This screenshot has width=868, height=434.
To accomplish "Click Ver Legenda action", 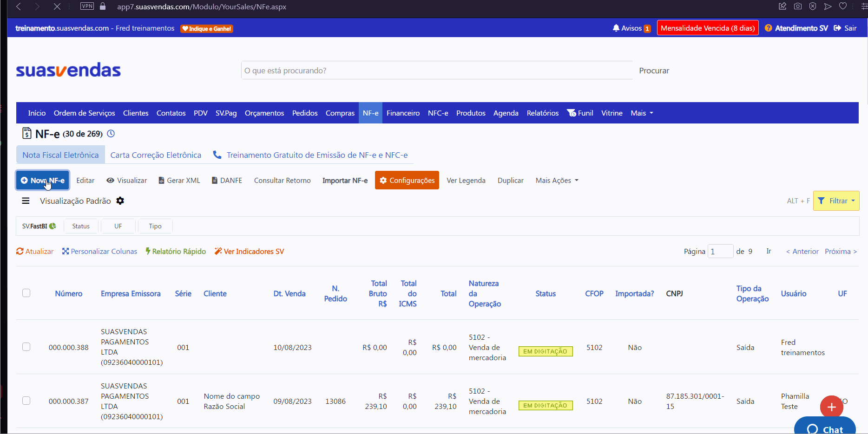I will pos(466,180).
